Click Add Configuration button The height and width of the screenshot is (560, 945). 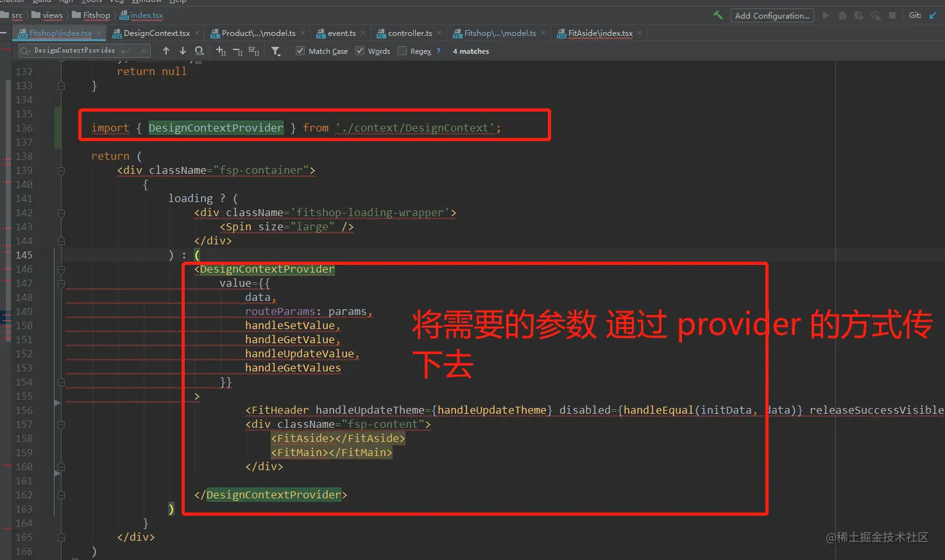pyautogui.click(x=772, y=15)
